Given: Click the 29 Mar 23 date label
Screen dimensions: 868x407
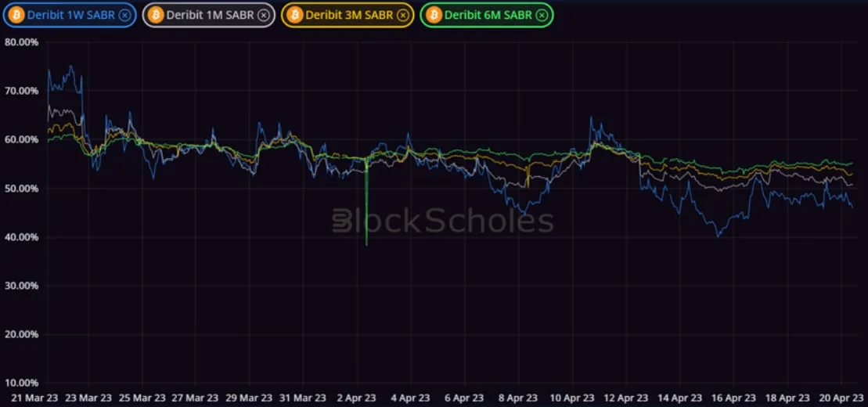Looking at the screenshot, I should [x=250, y=398].
